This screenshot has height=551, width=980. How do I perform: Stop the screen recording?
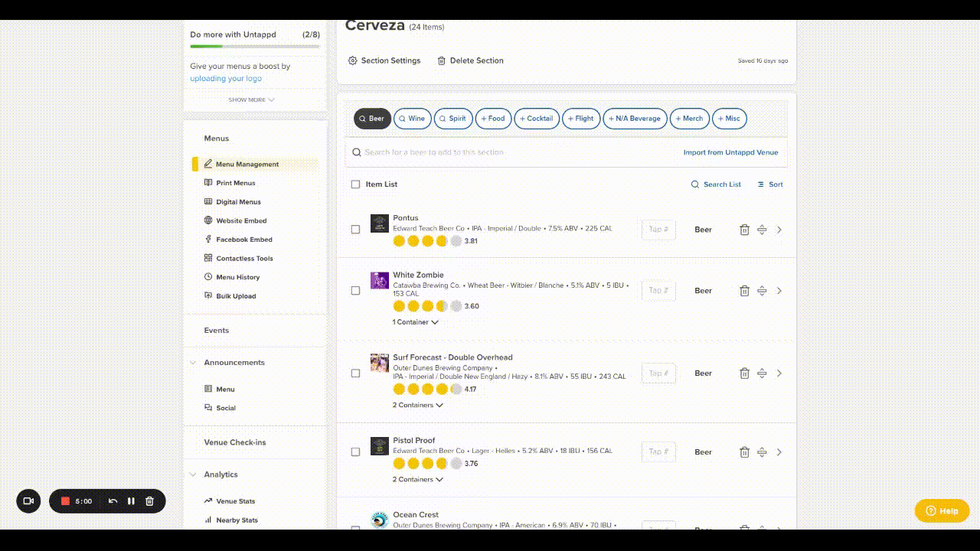tap(66, 501)
